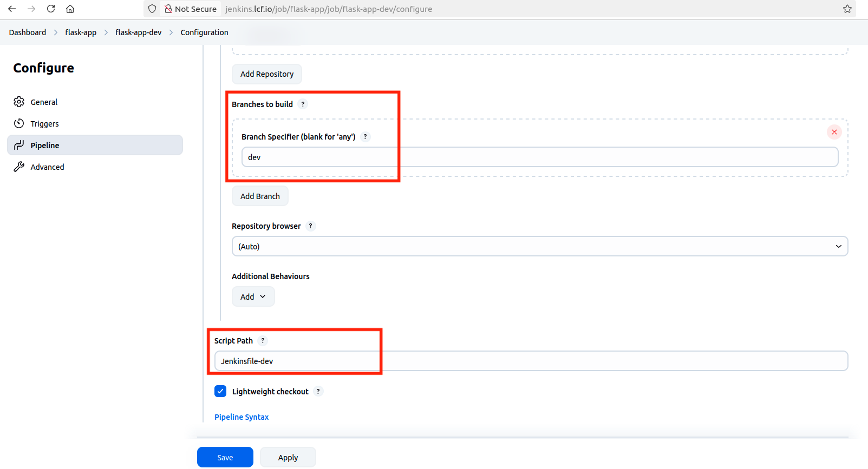Open help for Branch Specifier
Screen dimensions: 868x469
pos(366,137)
